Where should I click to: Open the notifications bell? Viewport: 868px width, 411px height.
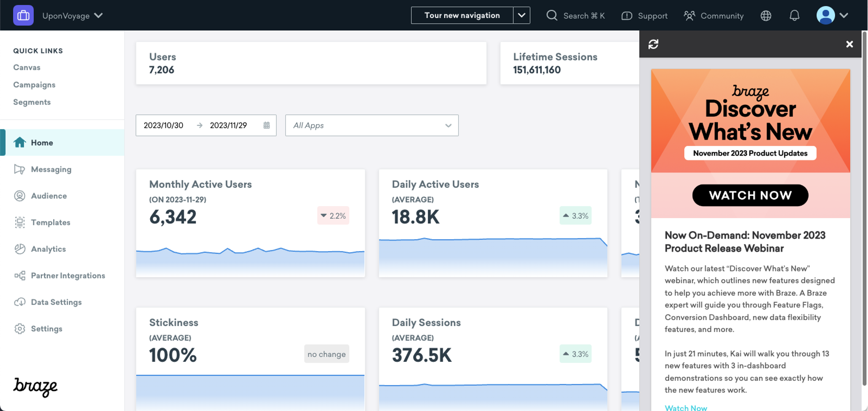tap(794, 16)
